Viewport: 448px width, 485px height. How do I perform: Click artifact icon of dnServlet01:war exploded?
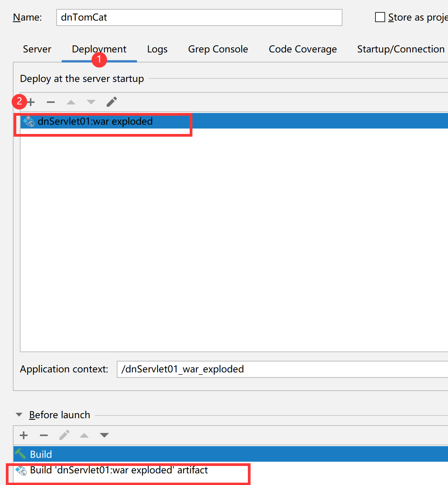[29, 122]
